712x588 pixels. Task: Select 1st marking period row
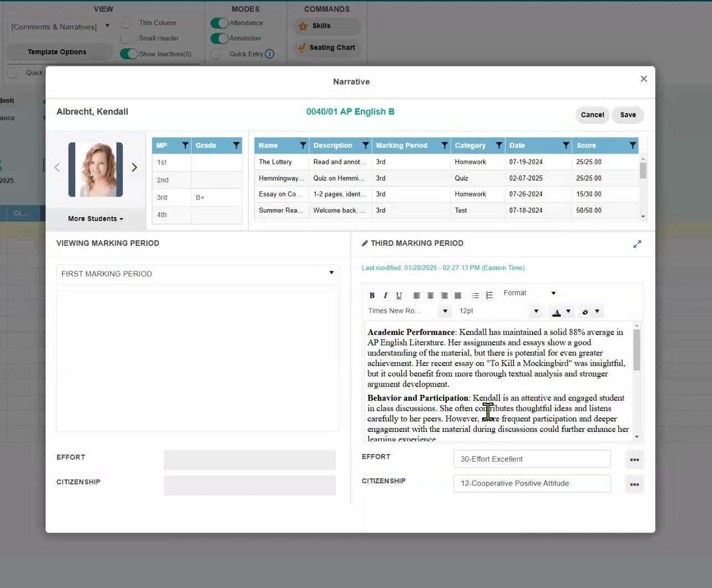click(x=197, y=162)
